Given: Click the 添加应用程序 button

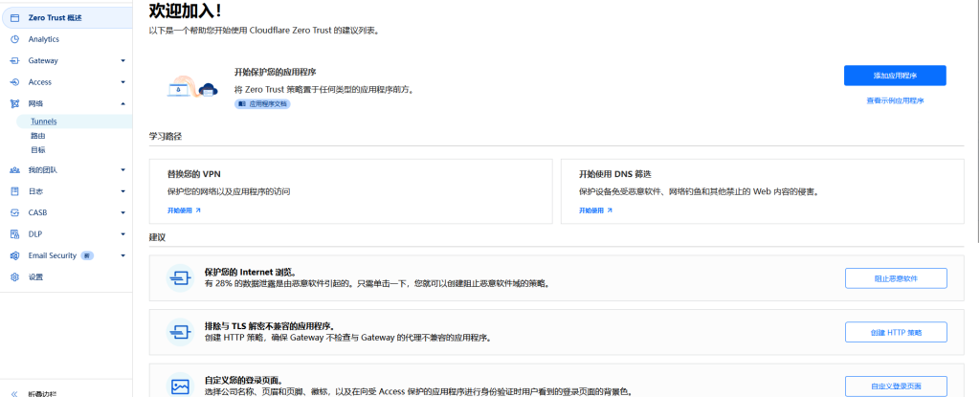Looking at the screenshot, I should tap(895, 76).
